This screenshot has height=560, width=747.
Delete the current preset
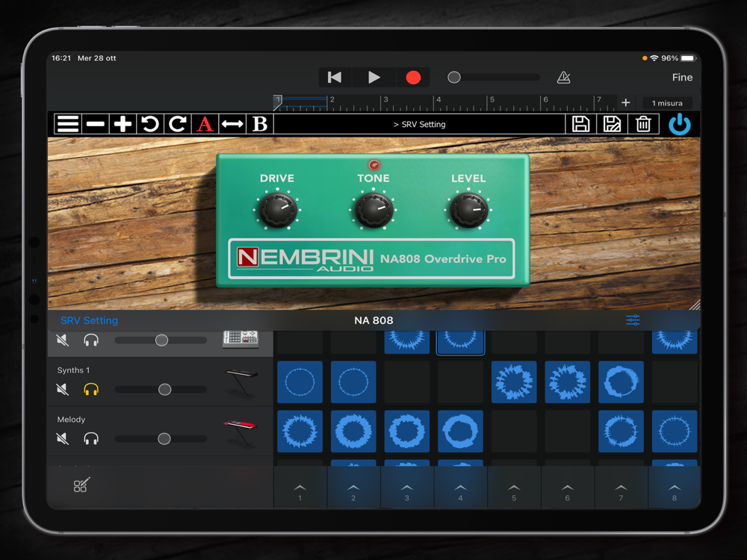643,124
